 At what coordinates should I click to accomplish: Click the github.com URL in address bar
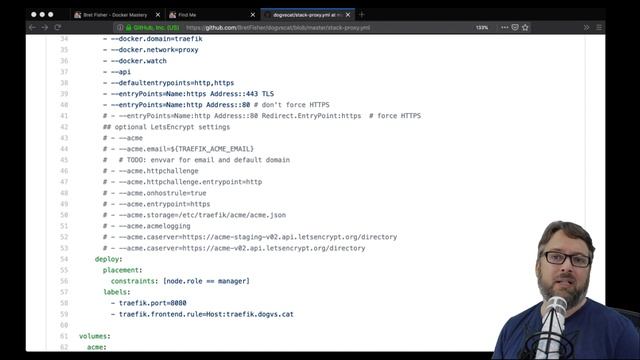pyautogui.click(x=278, y=28)
